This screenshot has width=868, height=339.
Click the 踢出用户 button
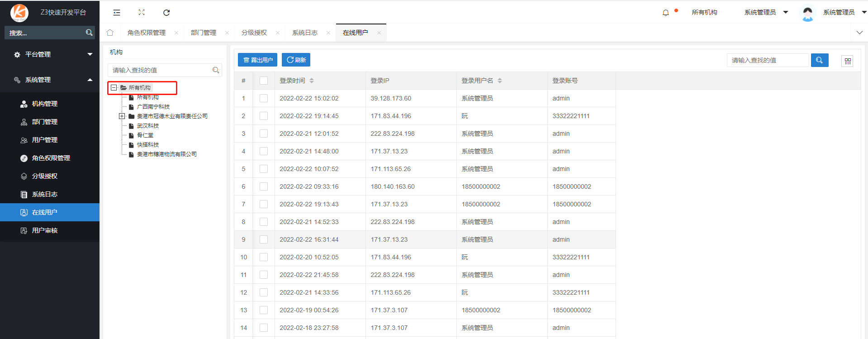pos(257,60)
